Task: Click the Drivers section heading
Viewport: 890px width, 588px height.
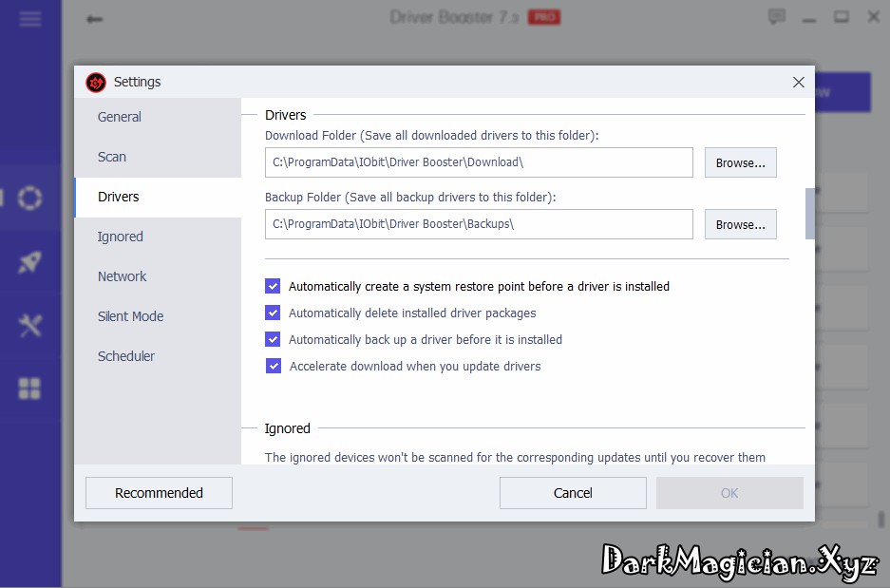Action: [x=286, y=115]
